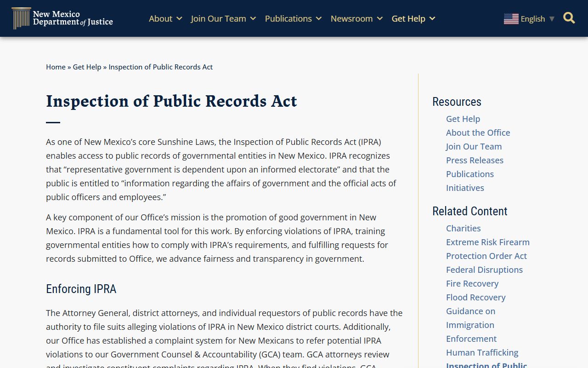588x368 pixels.
Task: Open the Newsroom nav item
Action: [x=351, y=18]
